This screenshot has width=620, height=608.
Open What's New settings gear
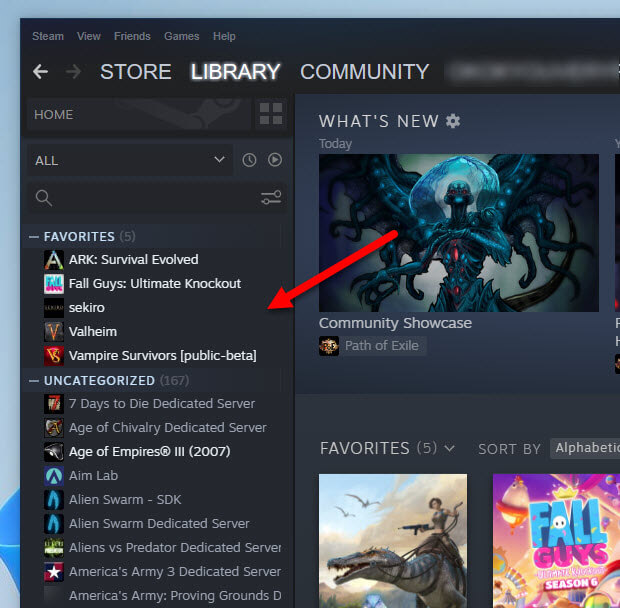[x=453, y=121]
